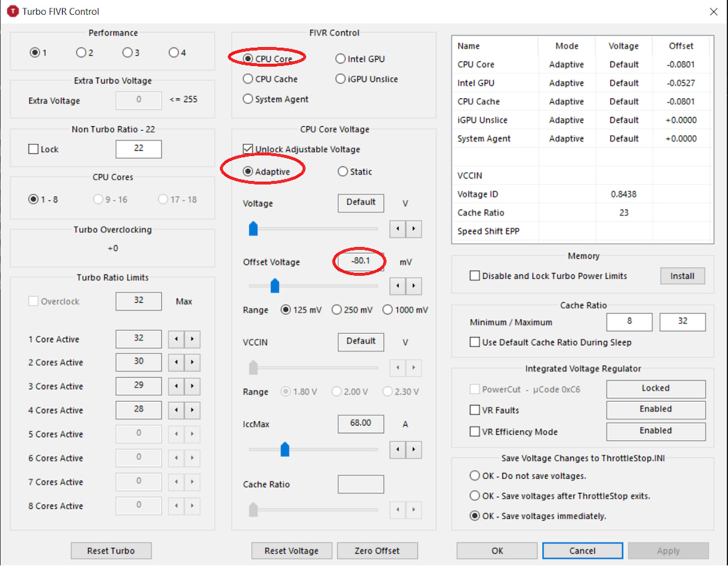This screenshot has height=566, width=728.
Task: Click the IccMax slider thumb
Action: 285,449
